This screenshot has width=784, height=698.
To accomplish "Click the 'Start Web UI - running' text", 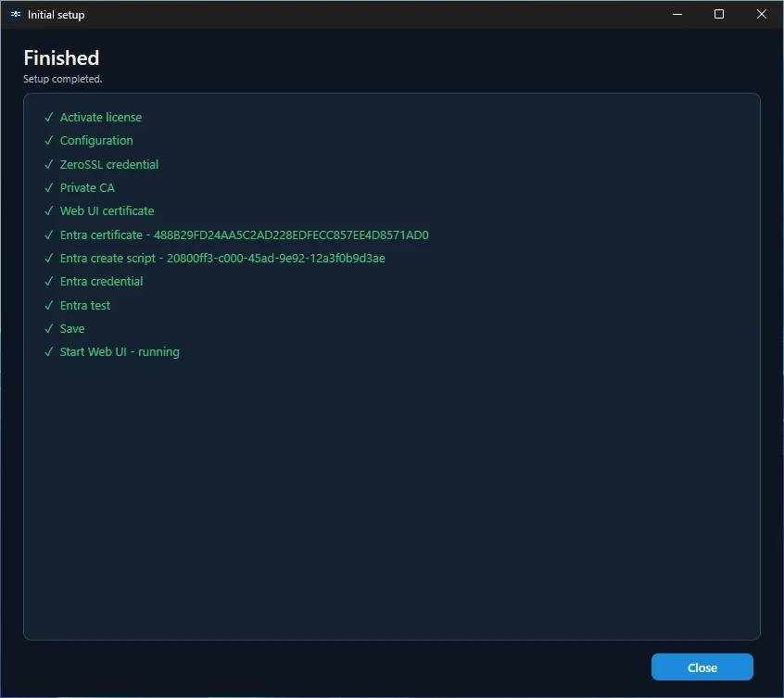I will (x=120, y=352).
